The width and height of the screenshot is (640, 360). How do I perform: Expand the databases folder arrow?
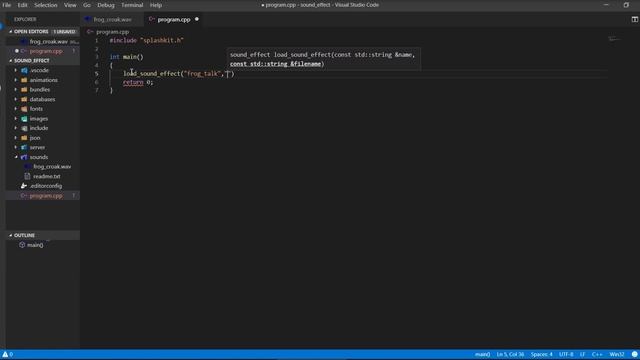tap(16, 99)
